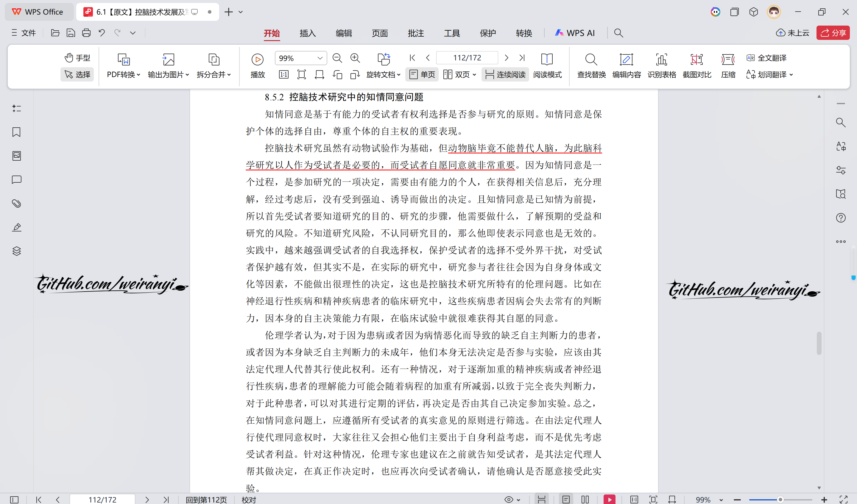Image resolution: width=857 pixels, height=504 pixels.
Task: Enable 连续阅读 continuous reading mode
Action: (x=505, y=74)
